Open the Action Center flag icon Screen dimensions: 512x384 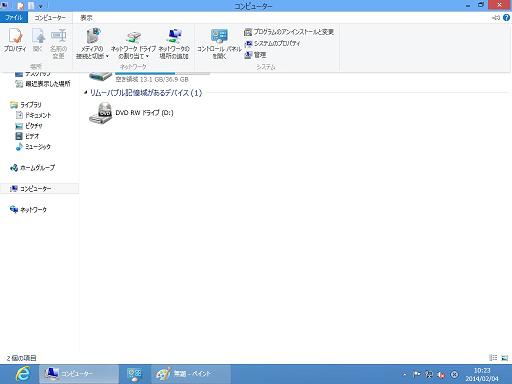(417, 374)
